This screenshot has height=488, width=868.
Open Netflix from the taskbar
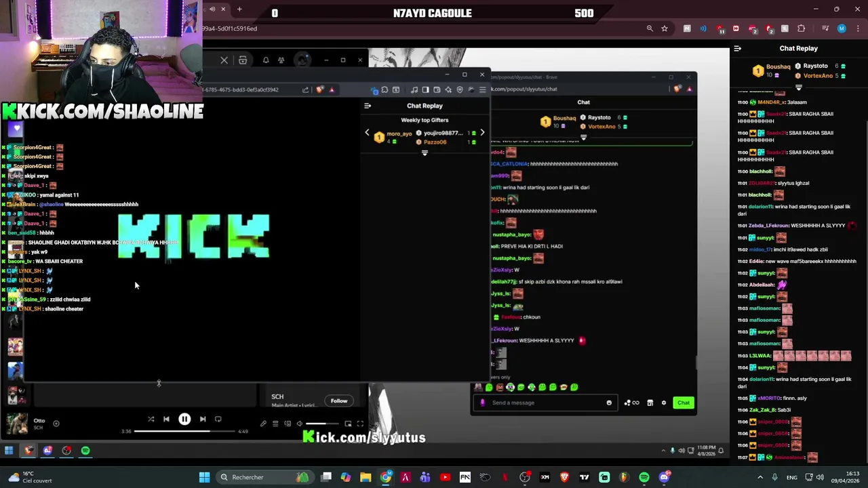(505, 477)
